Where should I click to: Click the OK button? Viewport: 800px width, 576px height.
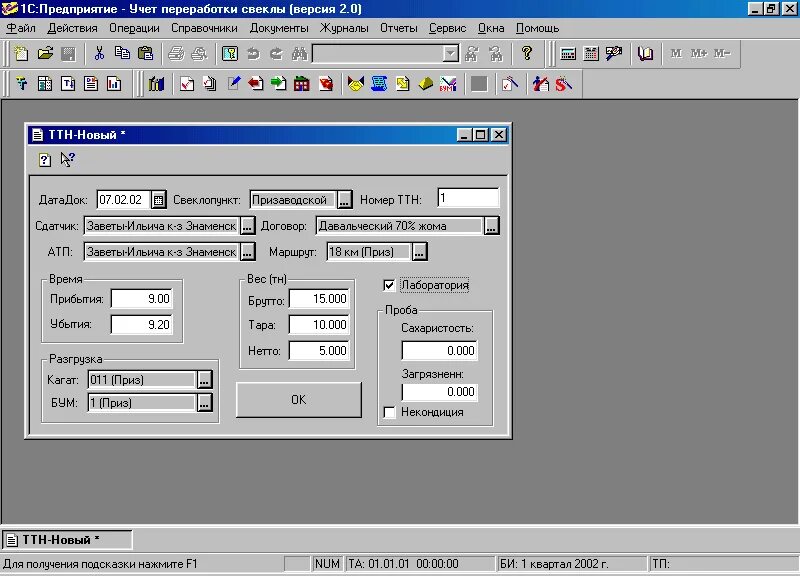coord(299,400)
